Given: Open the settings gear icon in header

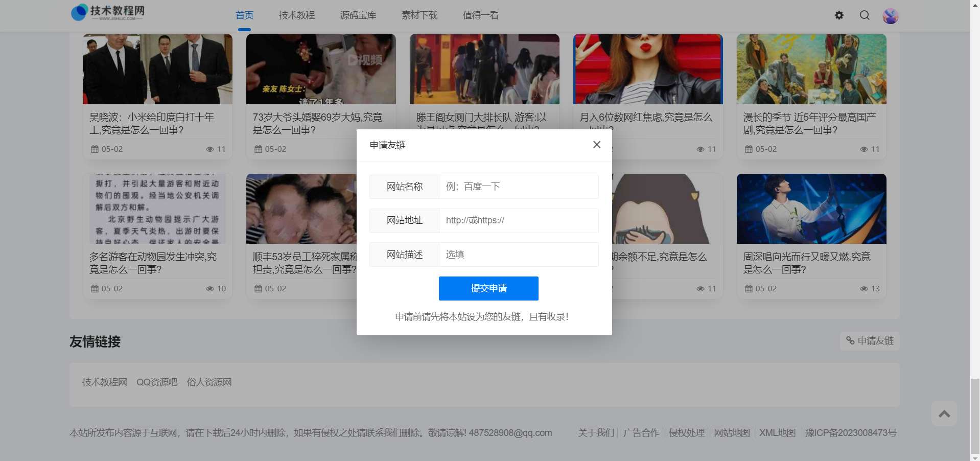Looking at the screenshot, I should pos(839,15).
